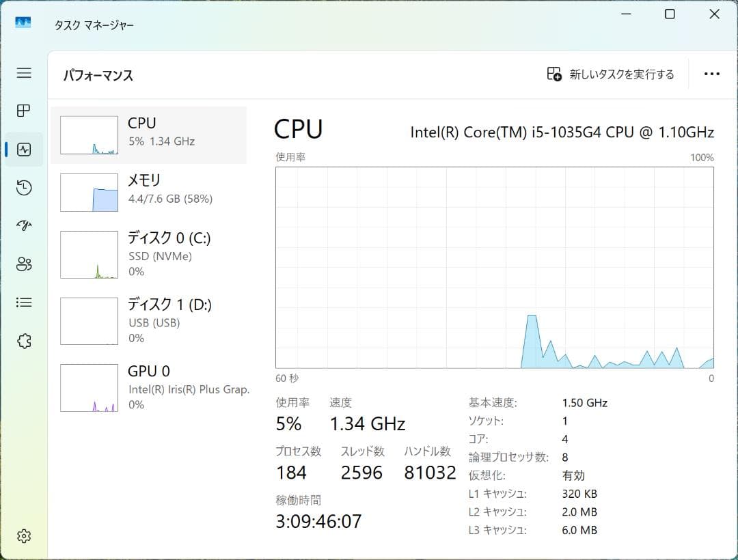Open the Processes view icon
Image resolution: width=738 pixels, height=560 pixels.
(24, 111)
